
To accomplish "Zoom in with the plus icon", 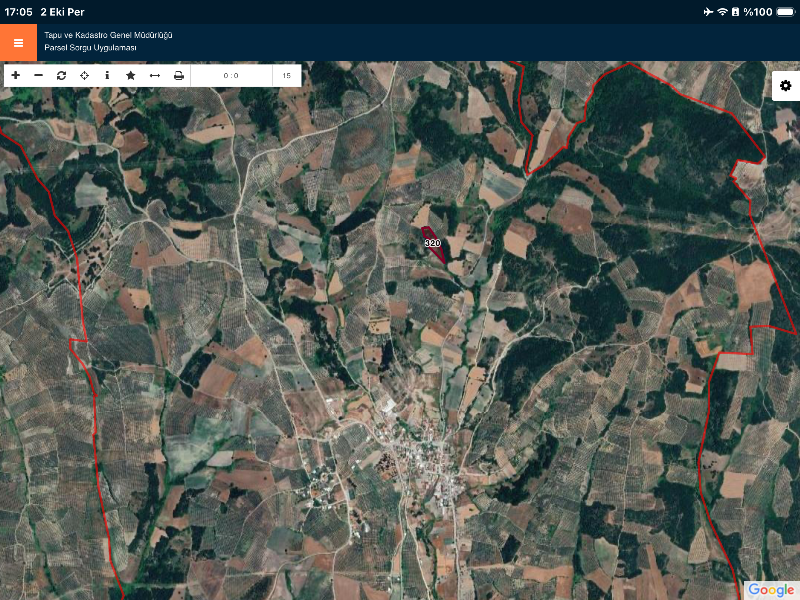I will (x=15, y=75).
